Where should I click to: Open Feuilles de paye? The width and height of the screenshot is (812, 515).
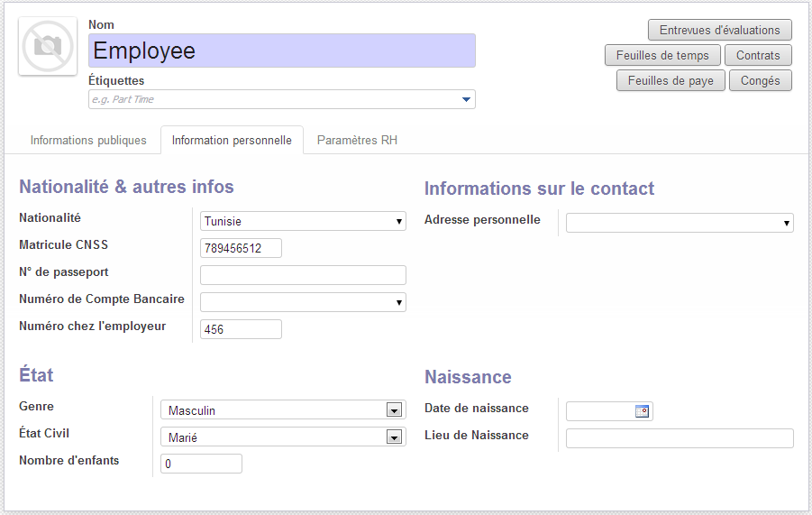click(671, 80)
